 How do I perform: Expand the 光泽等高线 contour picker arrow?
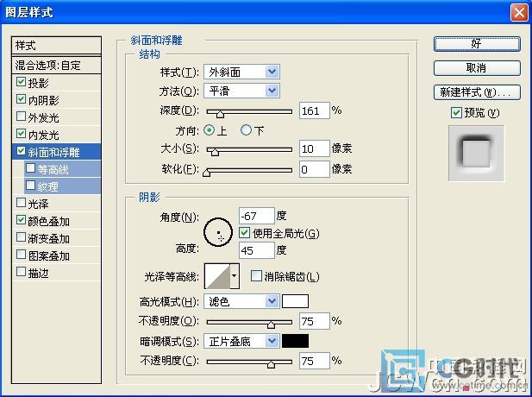(x=235, y=276)
